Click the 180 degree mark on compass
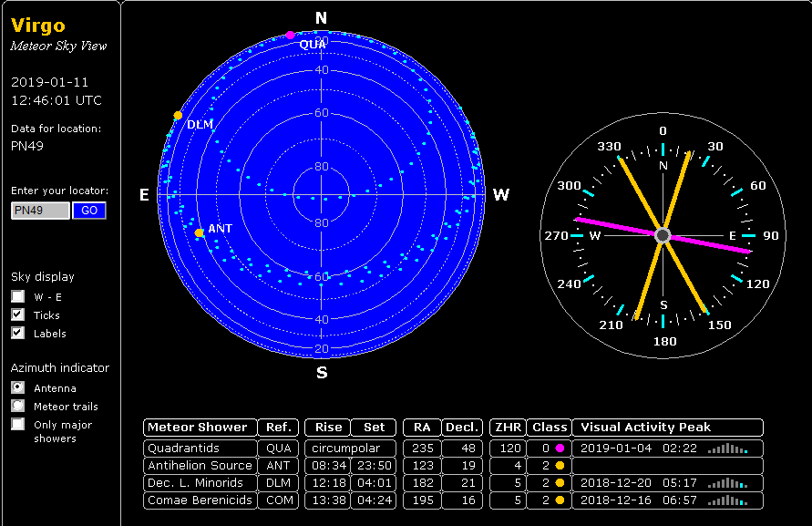This screenshot has width=812, height=526. (665, 342)
